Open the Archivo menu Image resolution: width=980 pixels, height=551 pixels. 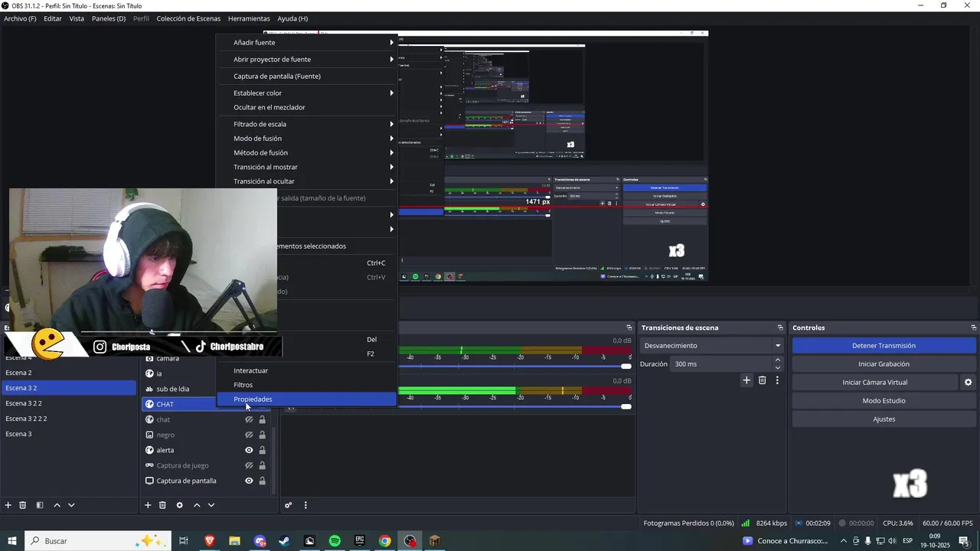20,18
